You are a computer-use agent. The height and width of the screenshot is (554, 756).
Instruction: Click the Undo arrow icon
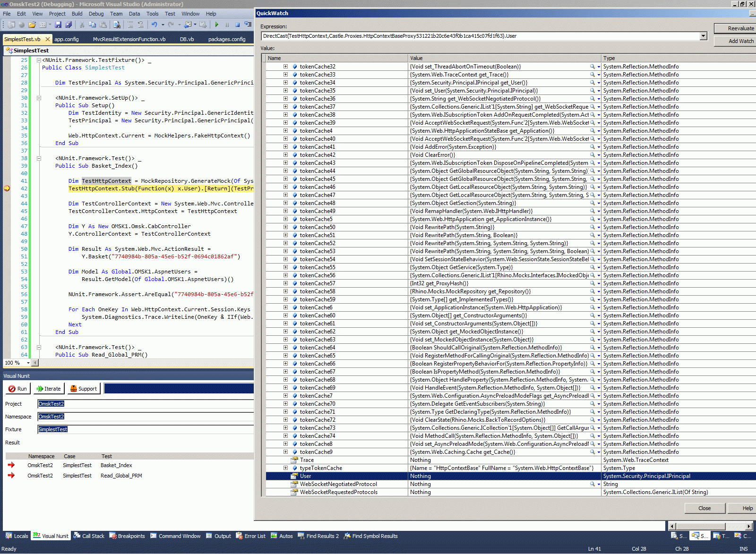pos(154,25)
